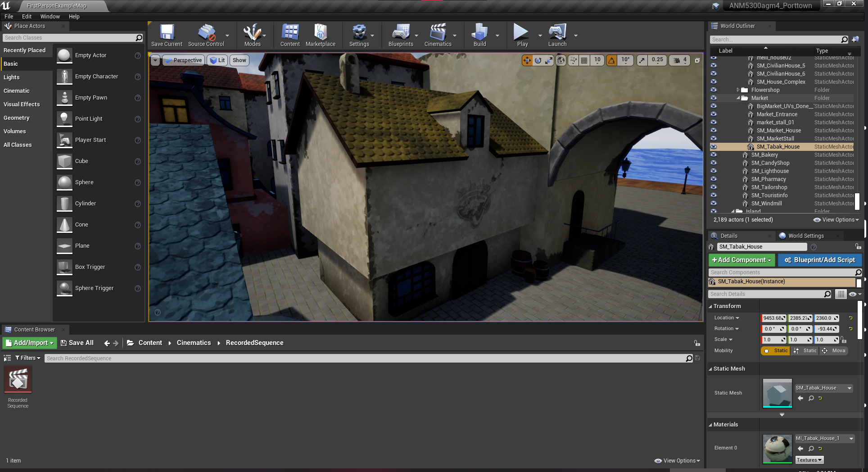Click Blueprint/Add Script button
The width and height of the screenshot is (868, 472).
(x=819, y=260)
